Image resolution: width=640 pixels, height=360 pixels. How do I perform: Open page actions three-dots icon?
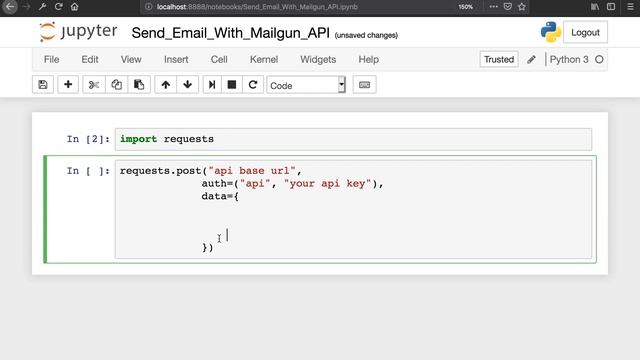(x=493, y=7)
